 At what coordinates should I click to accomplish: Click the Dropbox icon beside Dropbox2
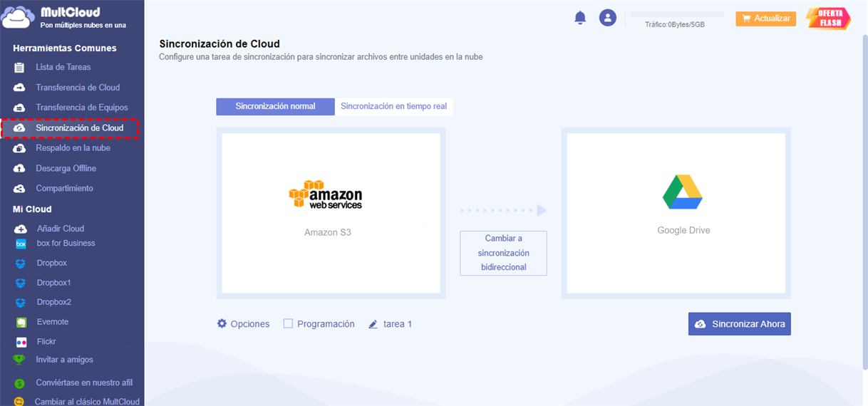click(21, 302)
